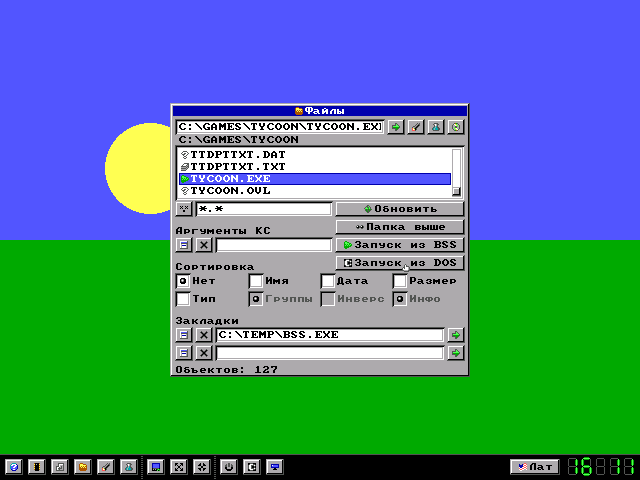
Task: Open the orange folder Files icon in taskbar
Action: 83,467
